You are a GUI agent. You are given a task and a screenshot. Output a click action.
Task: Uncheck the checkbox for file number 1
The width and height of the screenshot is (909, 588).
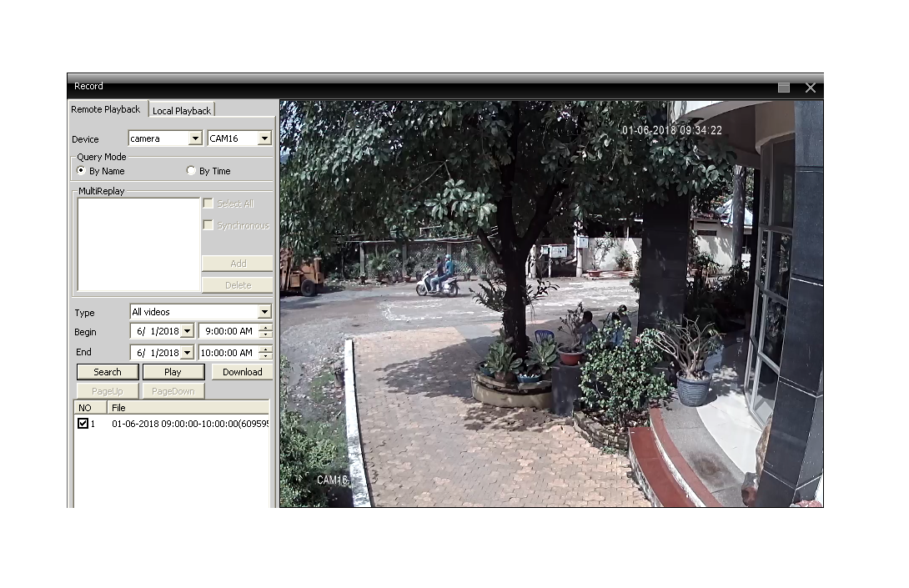click(x=83, y=424)
